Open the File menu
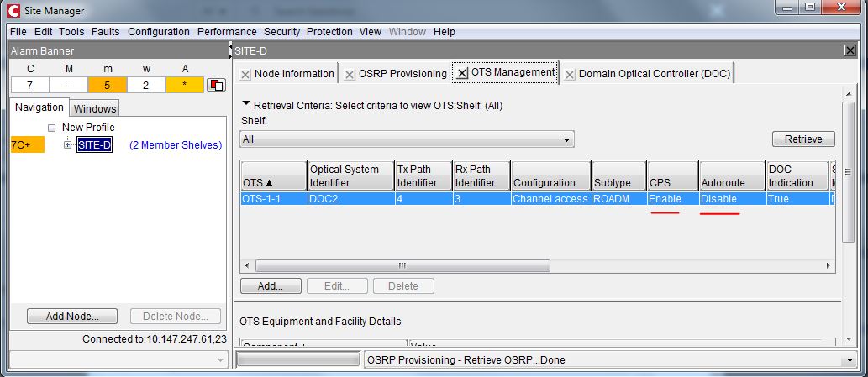Screen dimensions: 868x377 [18, 32]
